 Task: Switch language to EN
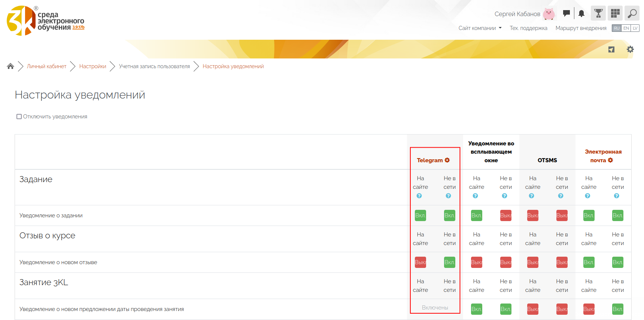tap(626, 28)
